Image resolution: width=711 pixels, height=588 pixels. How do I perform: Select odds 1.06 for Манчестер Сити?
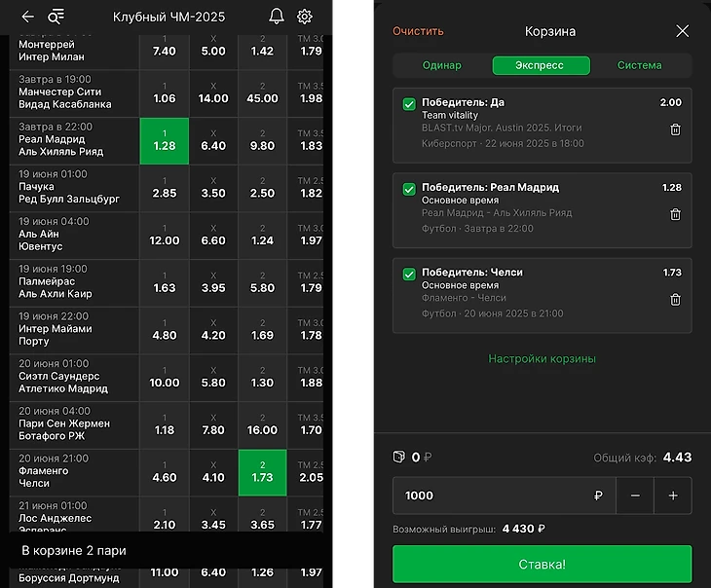point(165,93)
